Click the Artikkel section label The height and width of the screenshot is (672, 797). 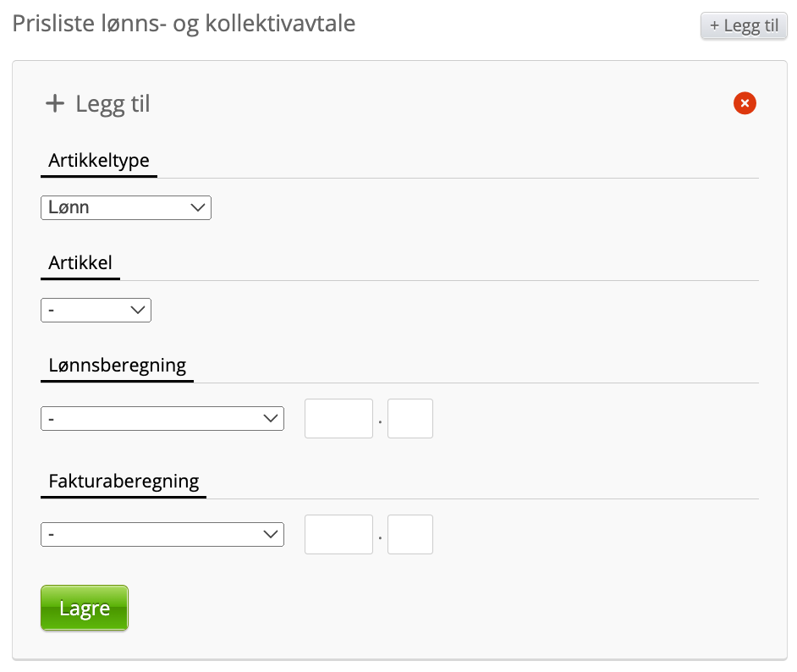80,262
